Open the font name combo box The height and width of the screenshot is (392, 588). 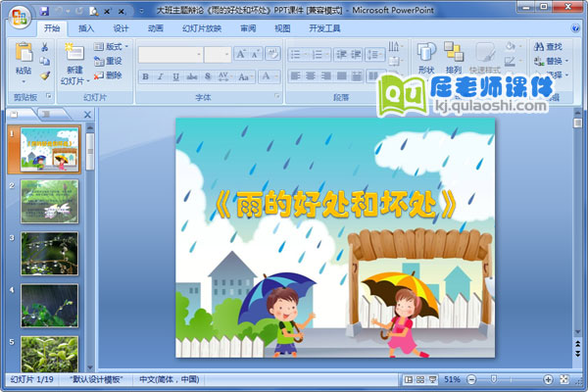[x=171, y=55]
